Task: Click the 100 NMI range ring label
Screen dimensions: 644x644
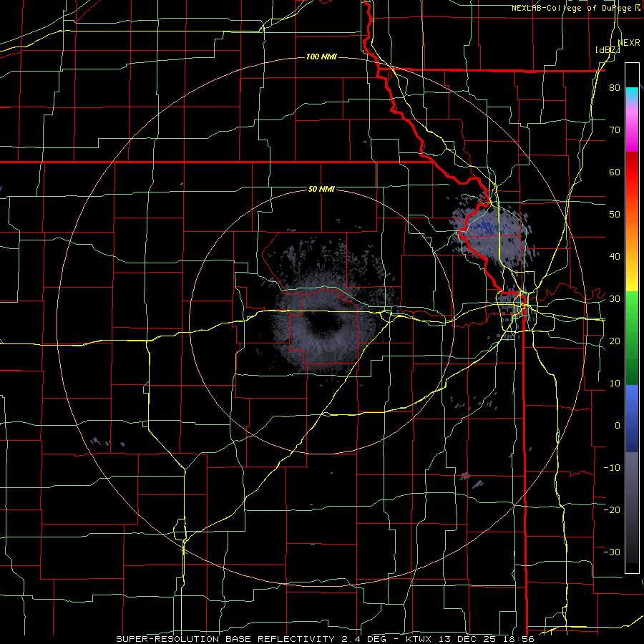Action: point(321,57)
